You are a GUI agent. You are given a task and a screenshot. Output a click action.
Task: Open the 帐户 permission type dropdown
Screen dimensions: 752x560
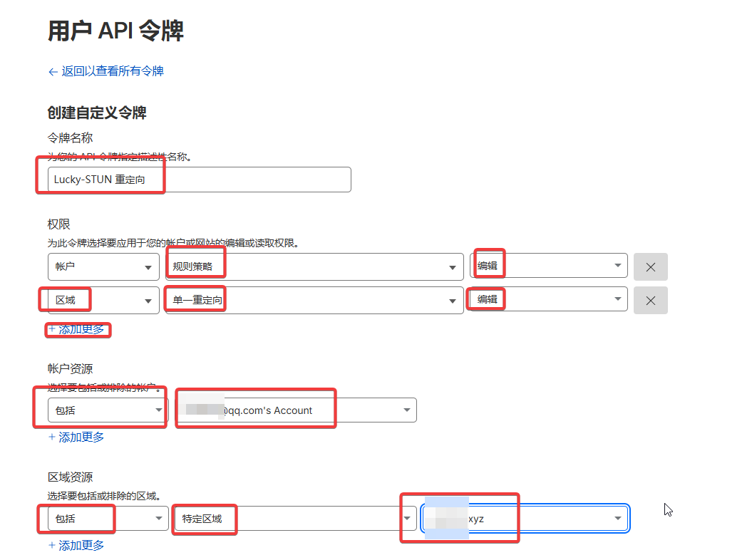tap(103, 266)
